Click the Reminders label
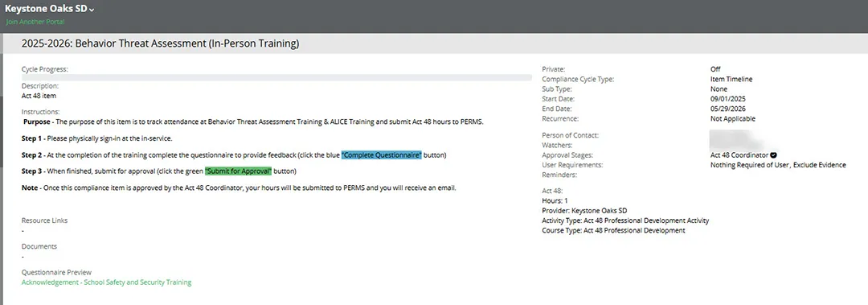Image resolution: width=868 pixels, height=305 pixels. coord(559,175)
